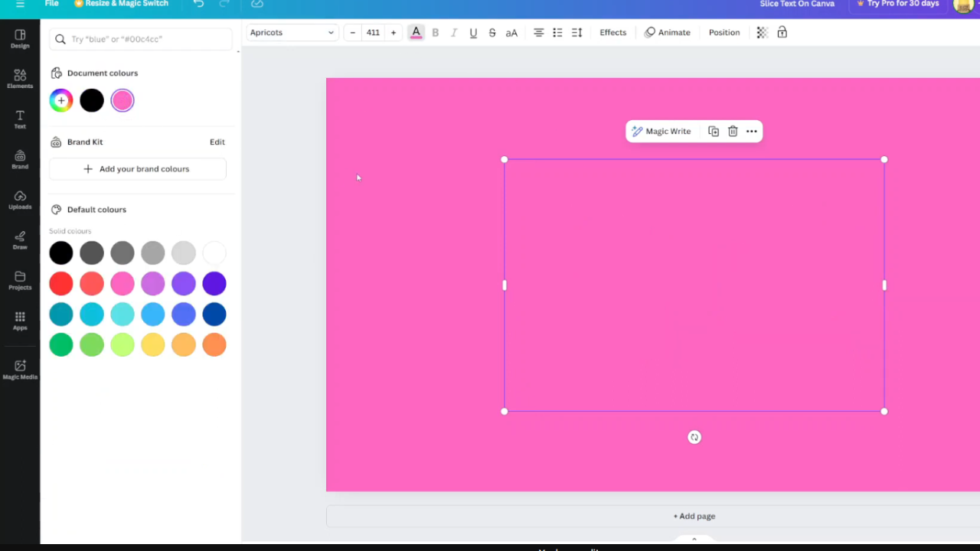Increase font size with plus button

click(394, 32)
